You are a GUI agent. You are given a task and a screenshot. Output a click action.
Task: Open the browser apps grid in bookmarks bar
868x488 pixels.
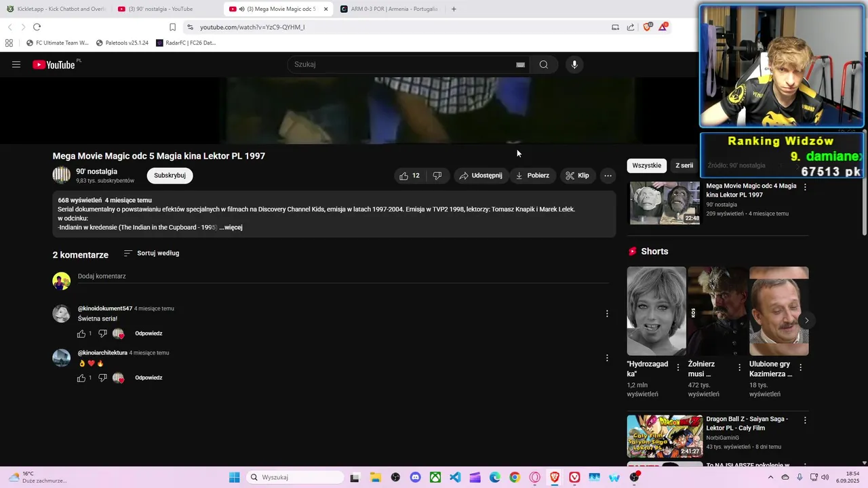9,43
